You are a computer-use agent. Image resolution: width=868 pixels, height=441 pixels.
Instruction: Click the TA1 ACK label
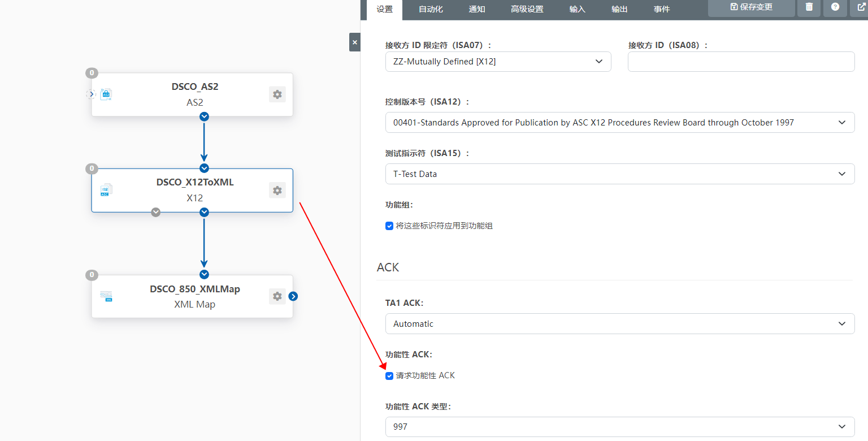point(404,303)
